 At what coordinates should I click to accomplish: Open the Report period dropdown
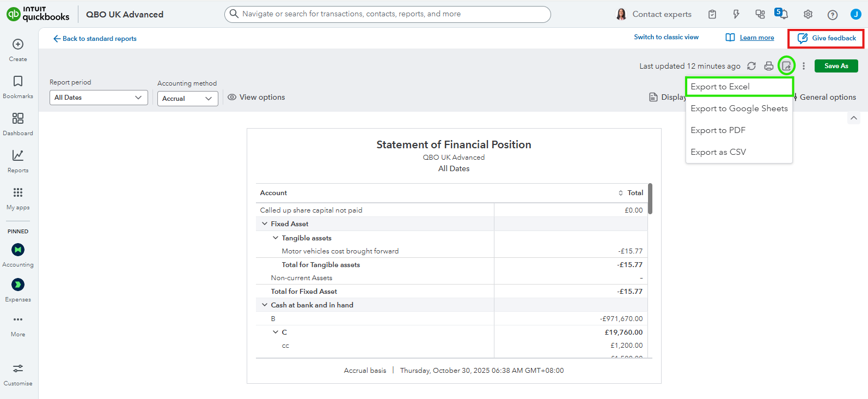tap(99, 98)
